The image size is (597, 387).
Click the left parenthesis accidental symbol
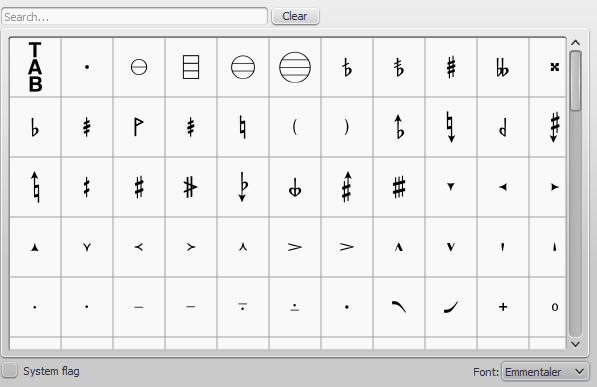tap(295, 127)
